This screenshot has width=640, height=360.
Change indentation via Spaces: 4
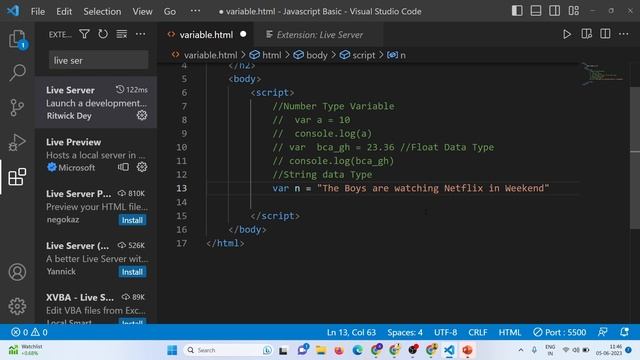point(405,332)
